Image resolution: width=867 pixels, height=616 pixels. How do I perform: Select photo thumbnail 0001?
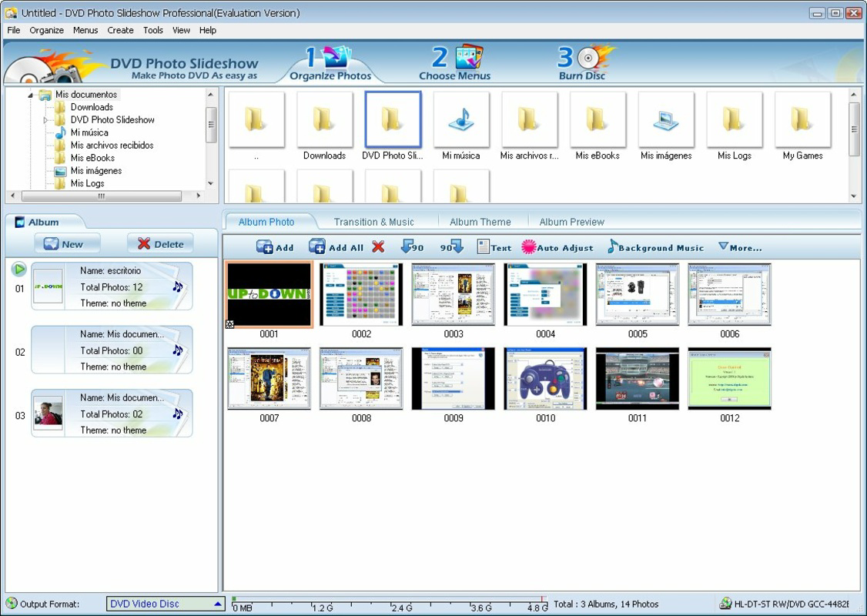click(x=269, y=294)
